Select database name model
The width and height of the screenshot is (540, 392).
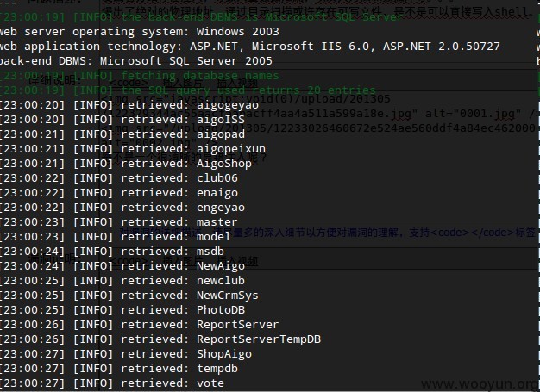(214, 237)
